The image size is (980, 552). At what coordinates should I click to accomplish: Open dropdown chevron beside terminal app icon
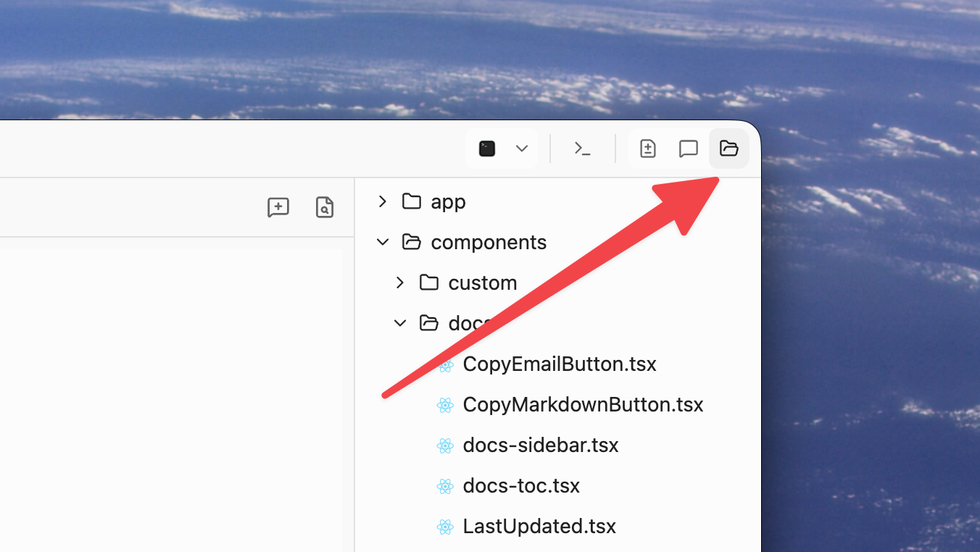522,149
